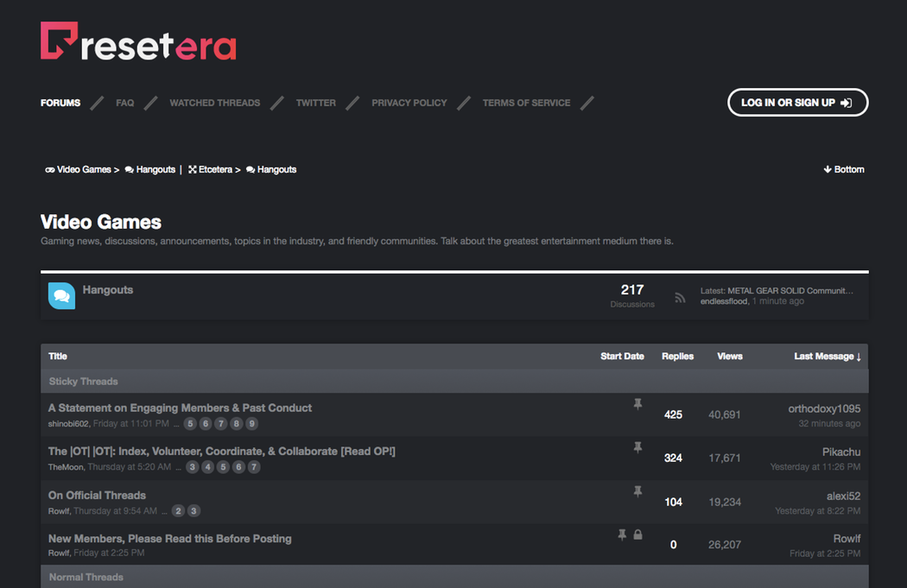
Task: View endlessflood's profile link
Action: (726, 300)
